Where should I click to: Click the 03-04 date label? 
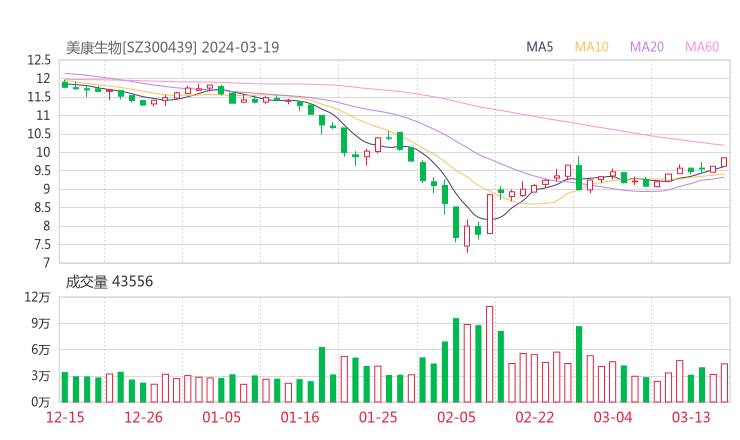pos(613,417)
